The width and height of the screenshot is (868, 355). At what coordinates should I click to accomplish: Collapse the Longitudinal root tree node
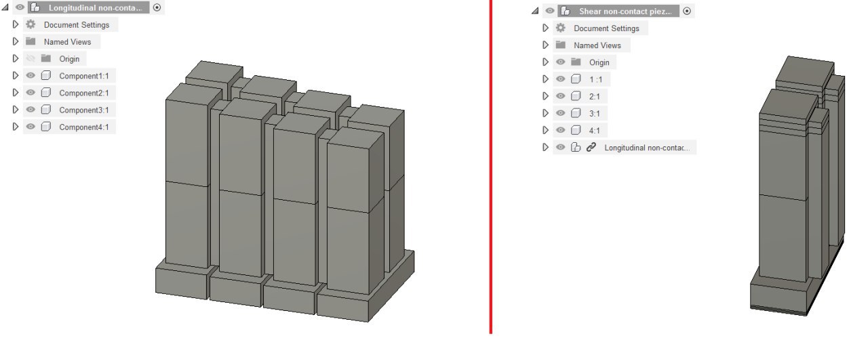pos(5,8)
